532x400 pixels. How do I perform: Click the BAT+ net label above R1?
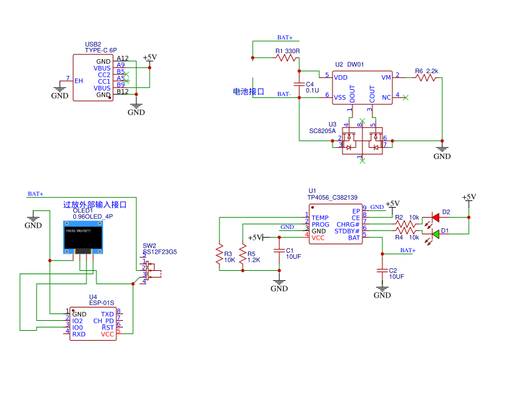285,37
